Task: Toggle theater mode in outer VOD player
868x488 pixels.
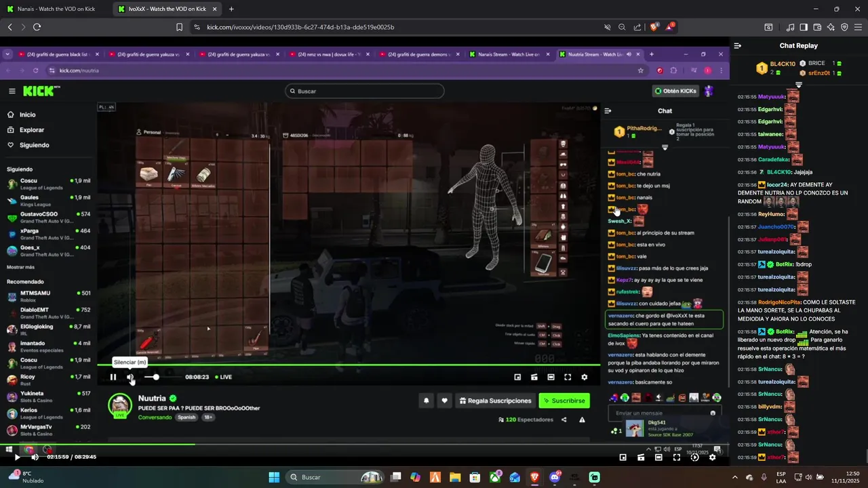Action: [x=658, y=457]
